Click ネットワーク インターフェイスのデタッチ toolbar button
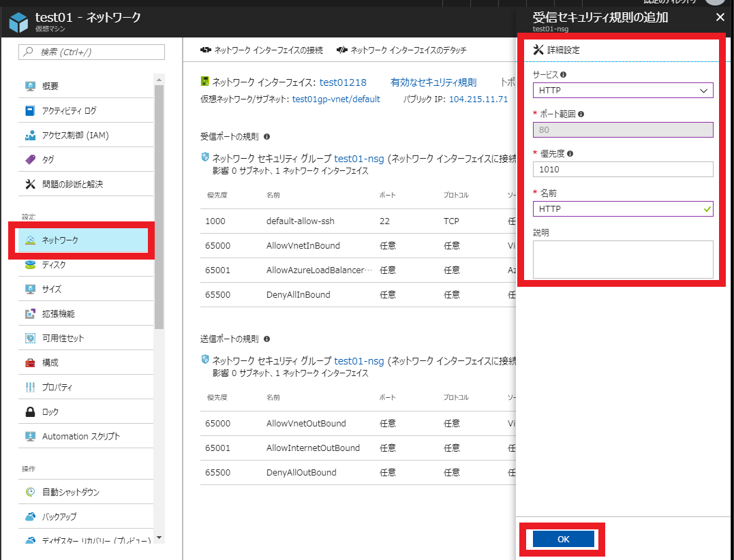 click(x=401, y=50)
